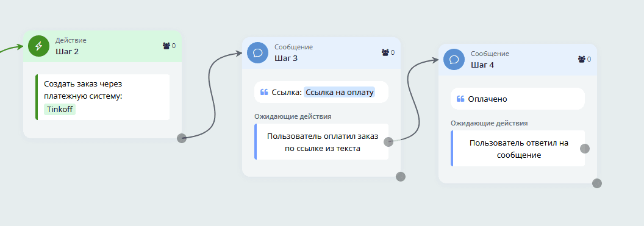Click the bottom corner connector dot of Шаг 4
This screenshot has height=226, width=644.
click(597, 183)
